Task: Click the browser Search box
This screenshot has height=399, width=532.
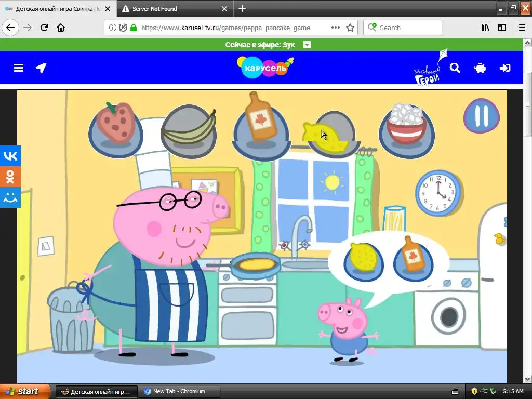Action: point(403,28)
